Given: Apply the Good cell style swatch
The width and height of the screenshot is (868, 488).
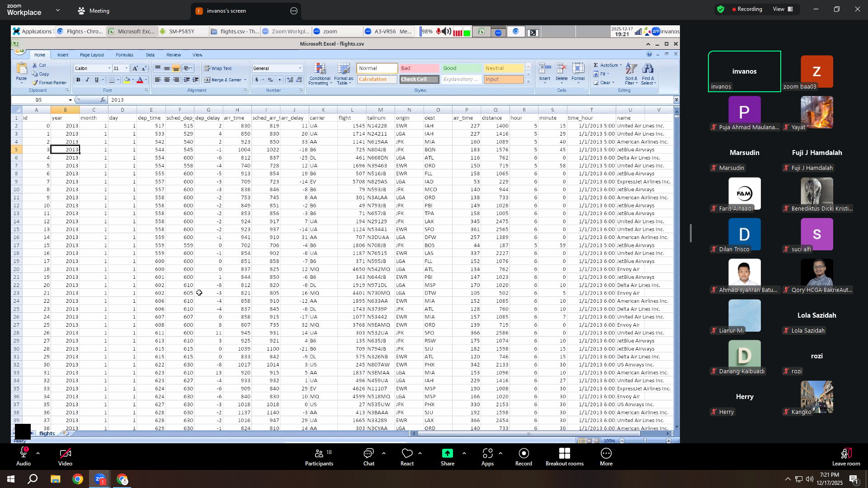Looking at the screenshot, I should point(461,68).
